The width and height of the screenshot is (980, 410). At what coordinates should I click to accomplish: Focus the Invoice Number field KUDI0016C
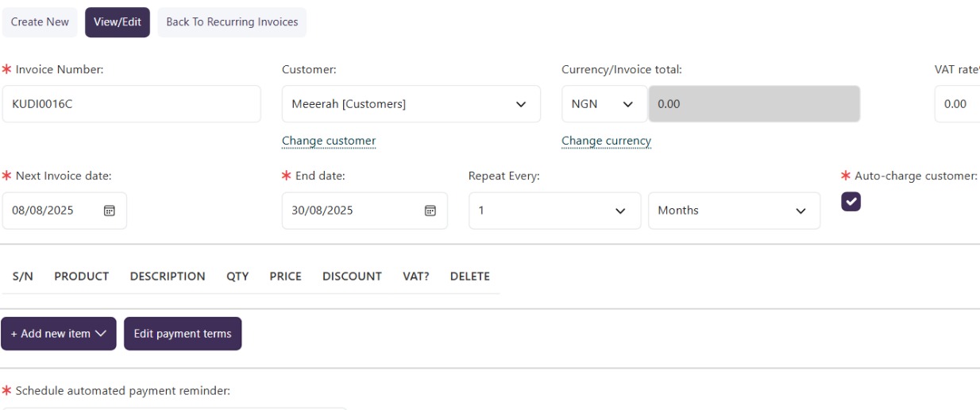pyautogui.click(x=131, y=104)
